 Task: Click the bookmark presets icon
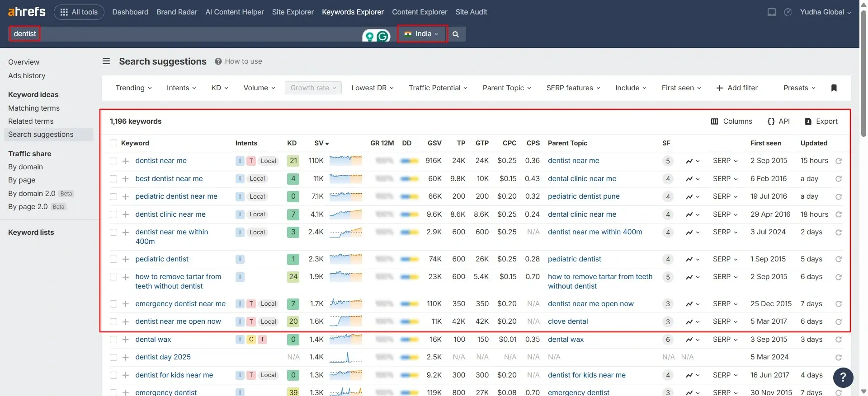tap(834, 88)
